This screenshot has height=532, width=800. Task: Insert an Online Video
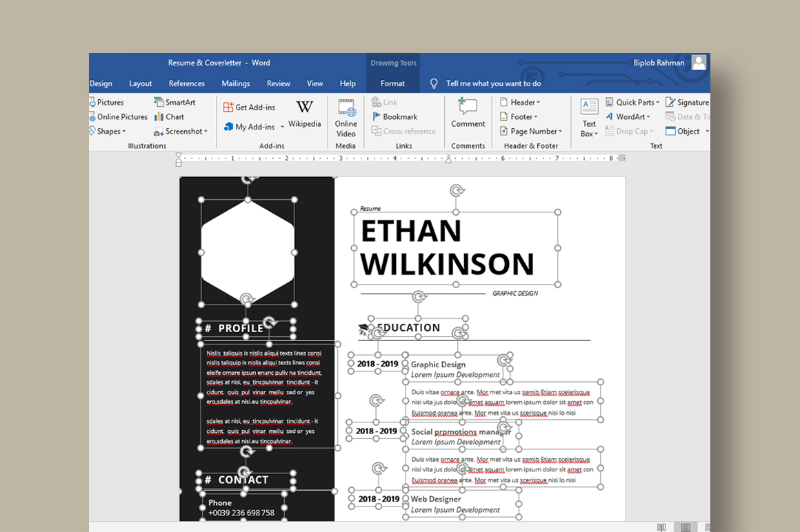pyautogui.click(x=346, y=119)
